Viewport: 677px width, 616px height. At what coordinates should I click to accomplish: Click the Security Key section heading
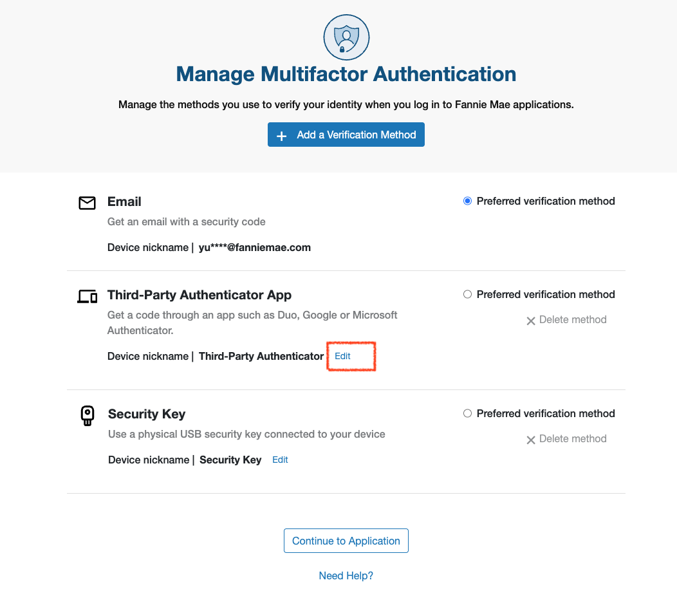coord(147,414)
